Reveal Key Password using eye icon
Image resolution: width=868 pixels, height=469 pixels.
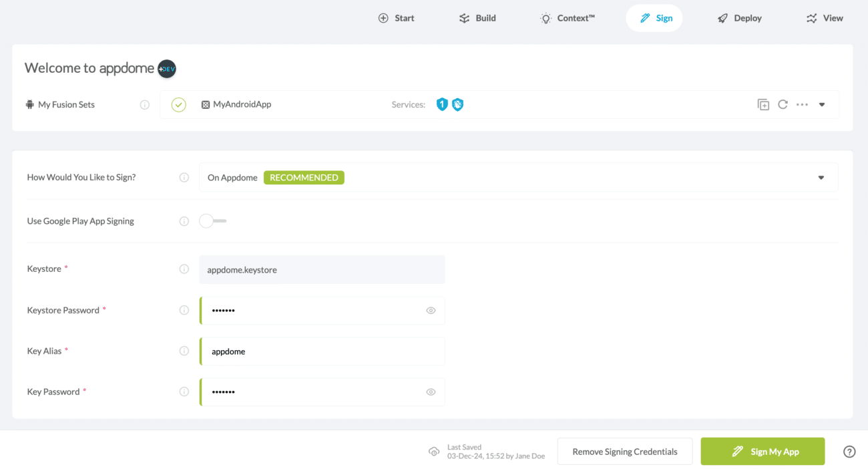point(431,392)
